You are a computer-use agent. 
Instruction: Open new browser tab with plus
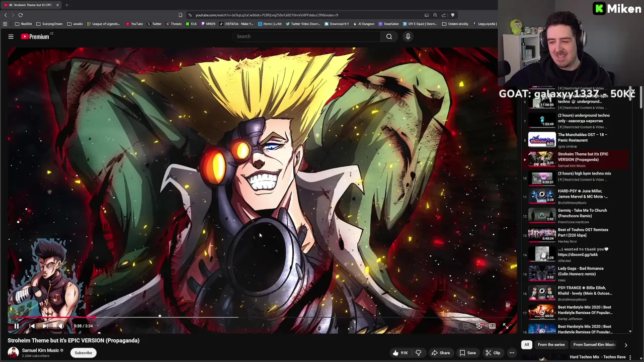pyautogui.click(x=66, y=5)
